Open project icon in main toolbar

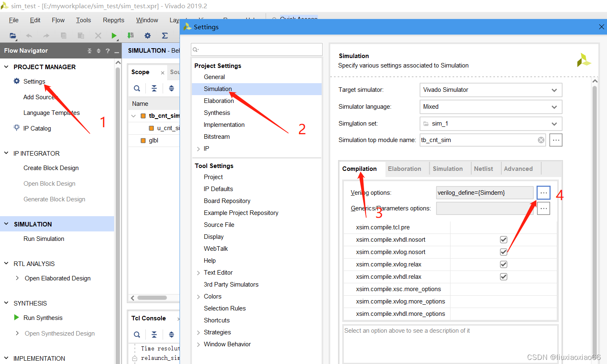13,36
